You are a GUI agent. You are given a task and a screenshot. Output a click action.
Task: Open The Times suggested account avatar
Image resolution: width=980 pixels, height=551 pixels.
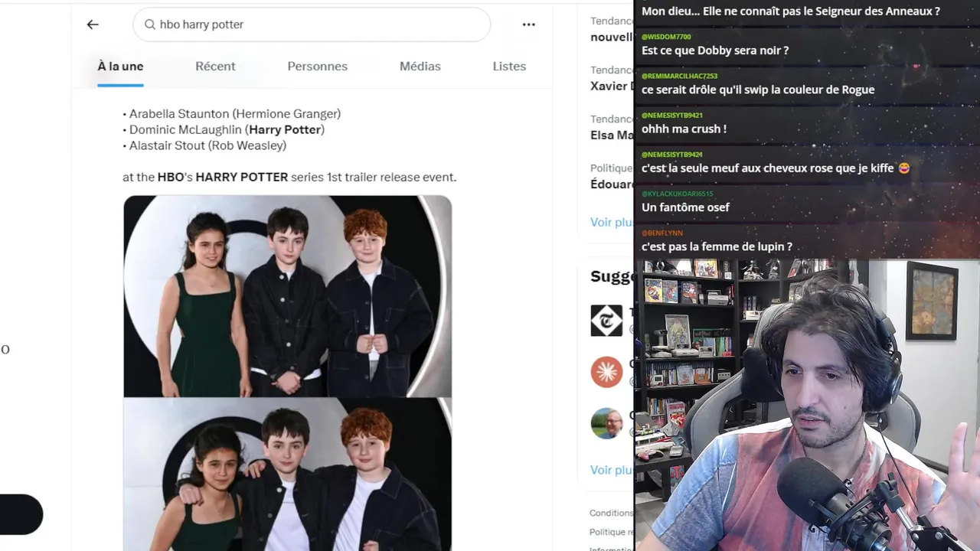pos(606,321)
